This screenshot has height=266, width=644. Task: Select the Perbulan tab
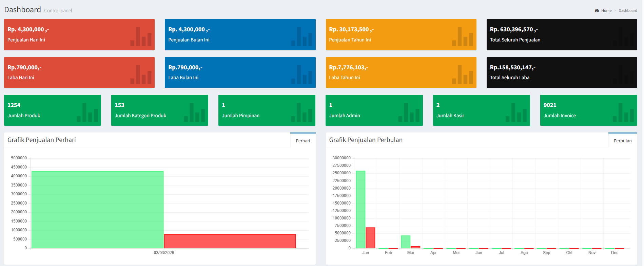click(623, 141)
